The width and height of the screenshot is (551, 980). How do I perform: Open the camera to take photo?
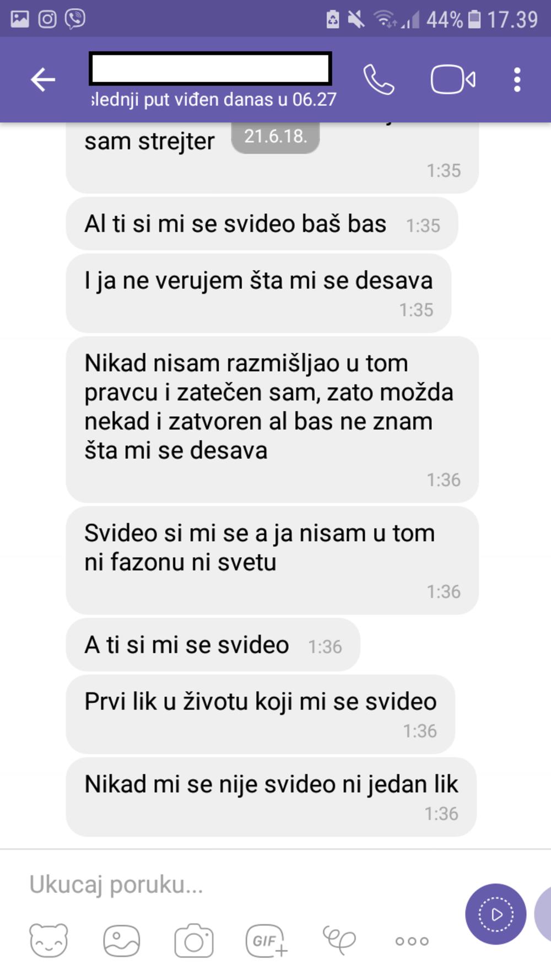click(194, 940)
